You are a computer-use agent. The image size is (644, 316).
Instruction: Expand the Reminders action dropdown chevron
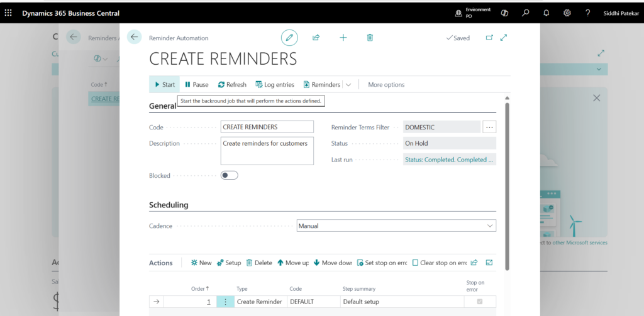coord(348,85)
